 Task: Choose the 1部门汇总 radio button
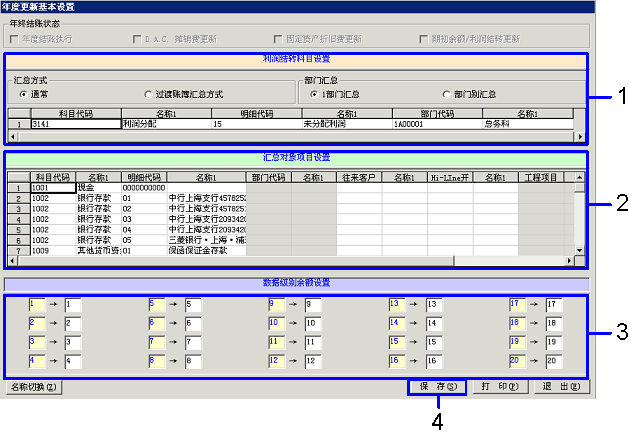point(314,93)
